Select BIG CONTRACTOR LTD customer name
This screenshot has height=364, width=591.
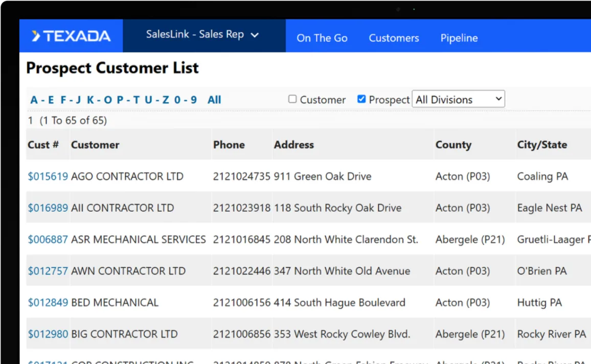(124, 334)
